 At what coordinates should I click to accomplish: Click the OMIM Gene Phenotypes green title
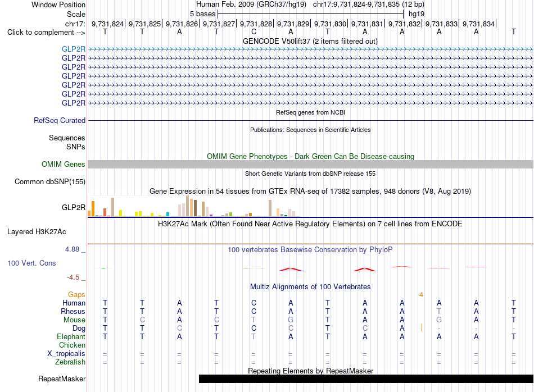coord(311,156)
